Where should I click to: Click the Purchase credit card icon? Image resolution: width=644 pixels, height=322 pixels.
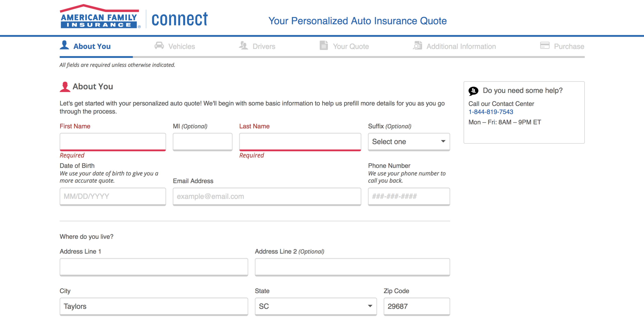pos(545,46)
